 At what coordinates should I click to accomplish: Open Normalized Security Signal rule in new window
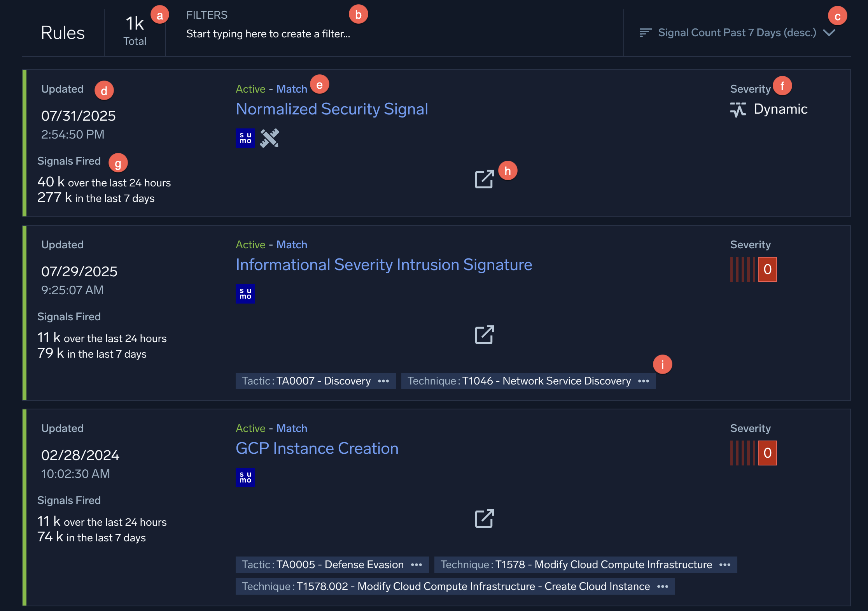[484, 179]
